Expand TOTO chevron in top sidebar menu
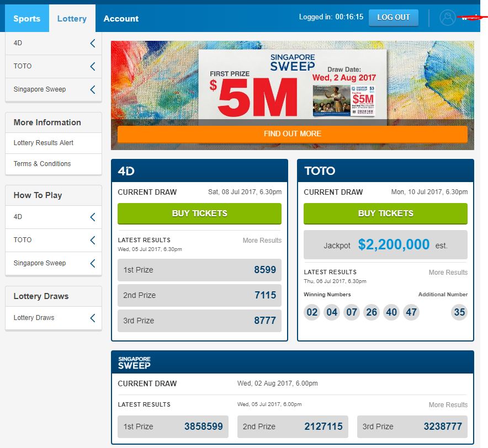Viewport: 488px width, 448px height. pyautogui.click(x=93, y=66)
